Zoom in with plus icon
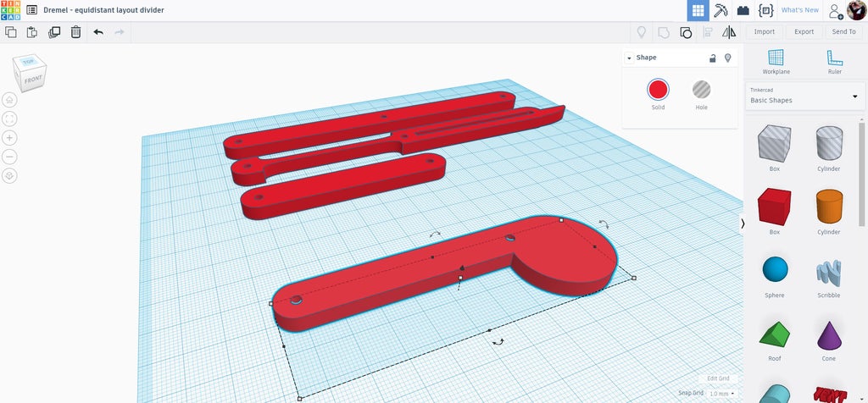Screen dimensions: 868x403 9,138
